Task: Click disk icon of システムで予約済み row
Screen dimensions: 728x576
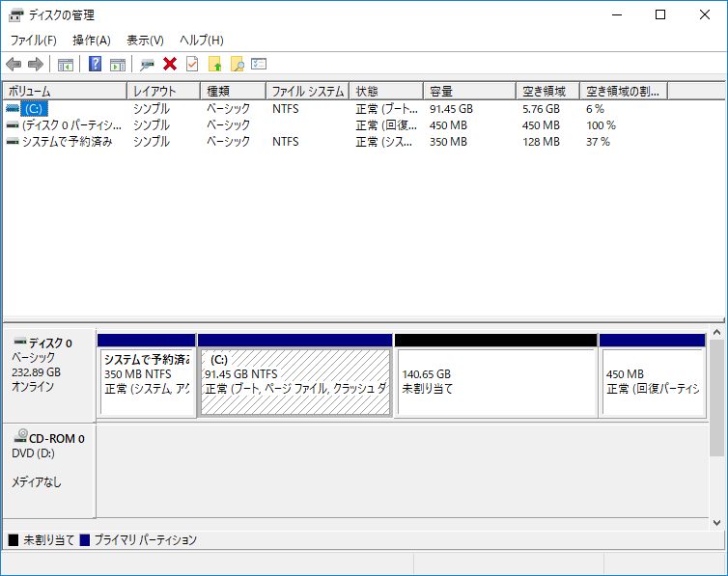Action: 13,142
